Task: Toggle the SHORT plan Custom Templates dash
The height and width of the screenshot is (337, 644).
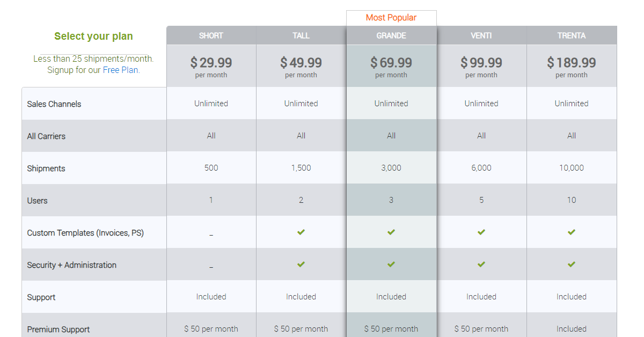Action: click(x=211, y=233)
